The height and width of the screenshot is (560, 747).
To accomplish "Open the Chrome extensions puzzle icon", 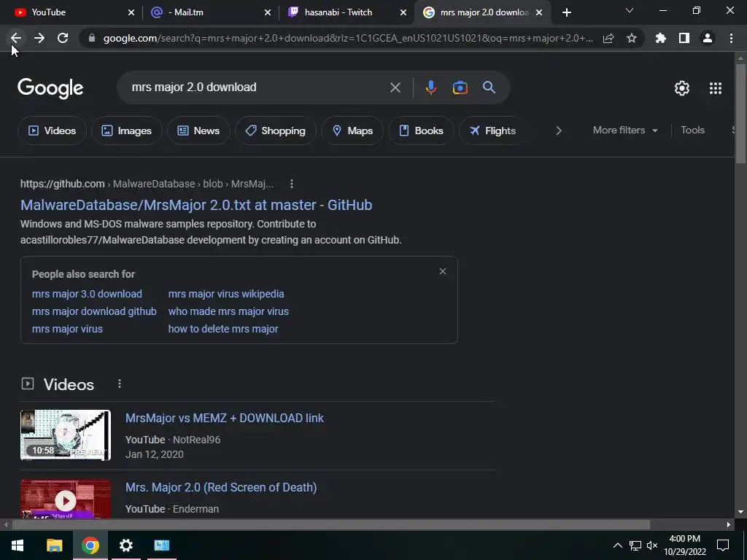I will [x=661, y=38].
